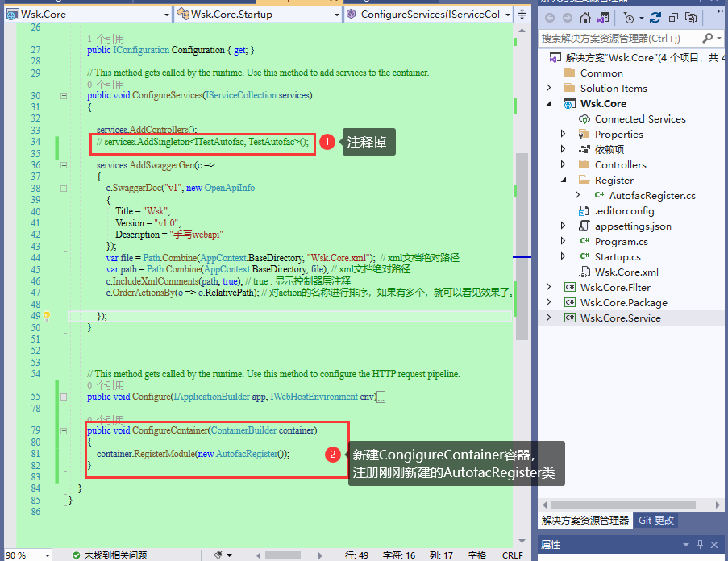
Task: Click the editor vertical scrollbar down arrow
Action: point(522,541)
